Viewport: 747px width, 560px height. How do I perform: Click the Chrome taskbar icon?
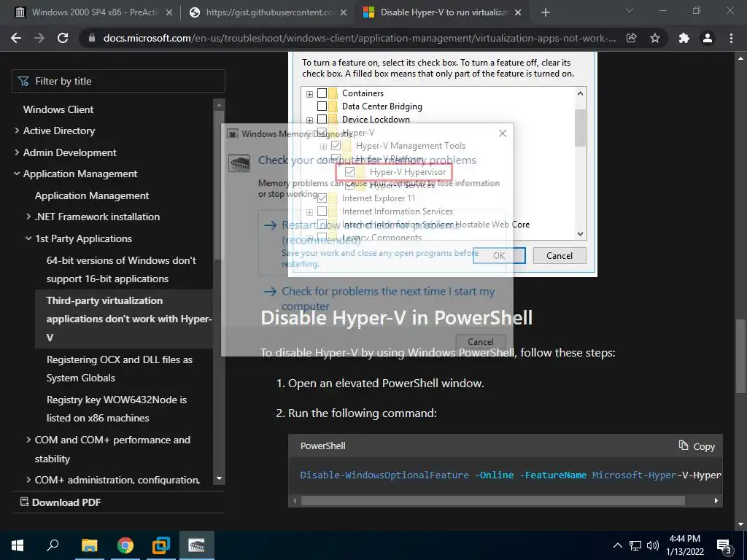125,545
